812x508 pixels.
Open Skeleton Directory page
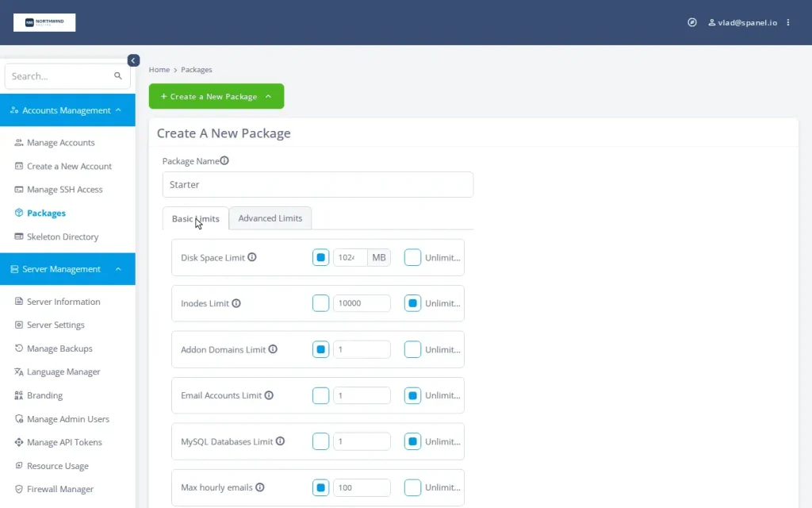point(63,237)
